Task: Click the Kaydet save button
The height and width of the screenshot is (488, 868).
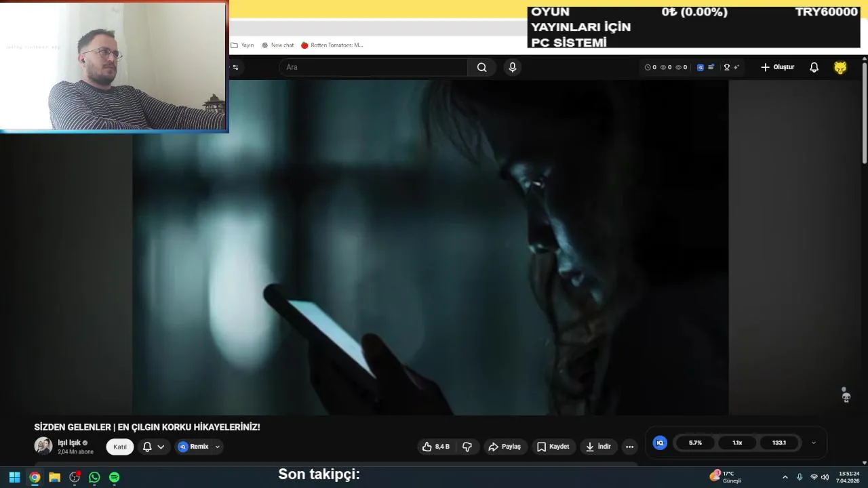Action: tap(553, 447)
